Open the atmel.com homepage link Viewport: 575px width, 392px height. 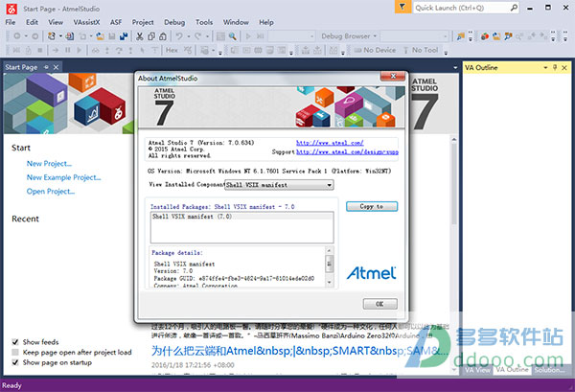[330, 143]
